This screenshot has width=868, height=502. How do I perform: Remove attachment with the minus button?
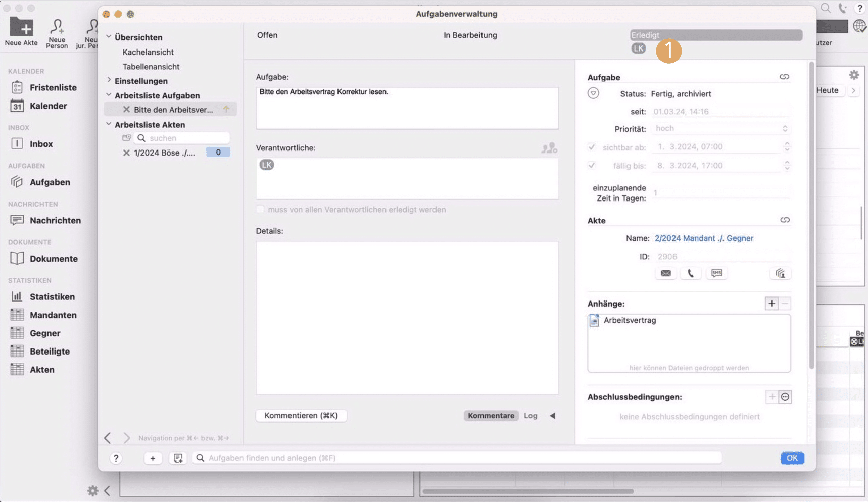point(785,304)
